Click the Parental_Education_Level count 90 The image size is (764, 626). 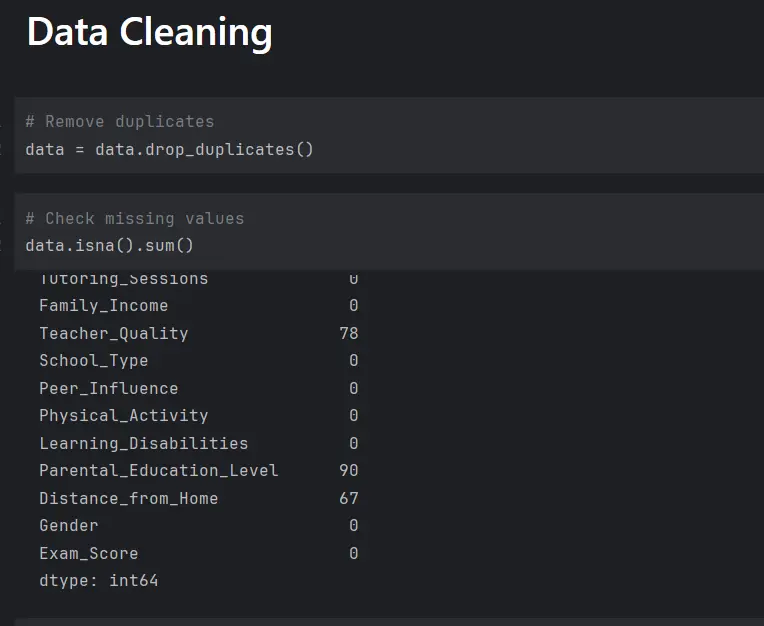click(x=348, y=471)
